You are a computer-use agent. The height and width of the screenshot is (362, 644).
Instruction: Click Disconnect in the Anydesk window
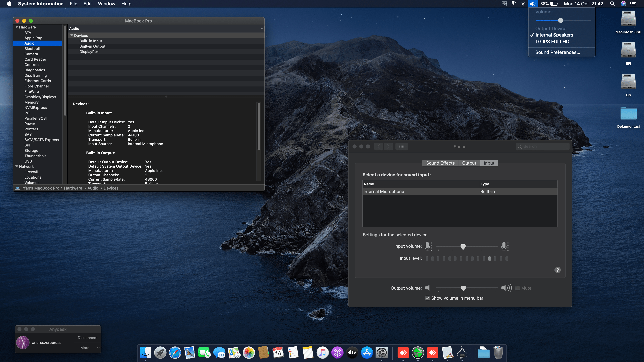tap(88, 338)
